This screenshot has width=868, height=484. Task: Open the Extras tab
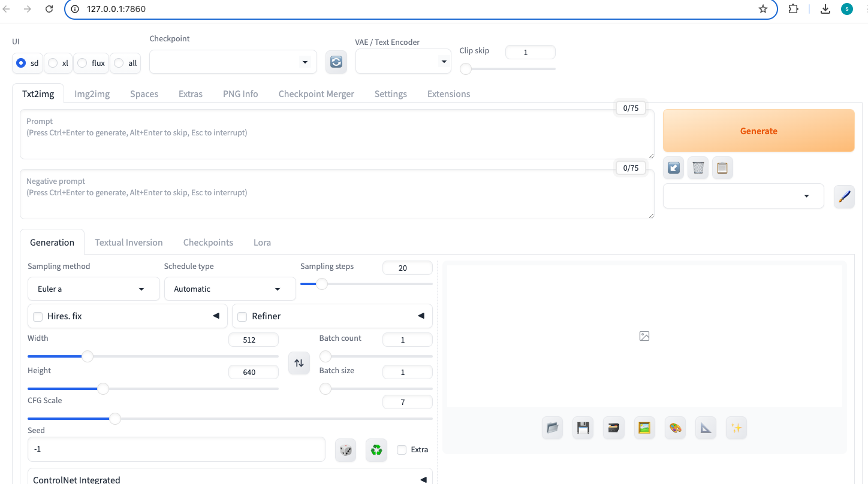(191, 93)
